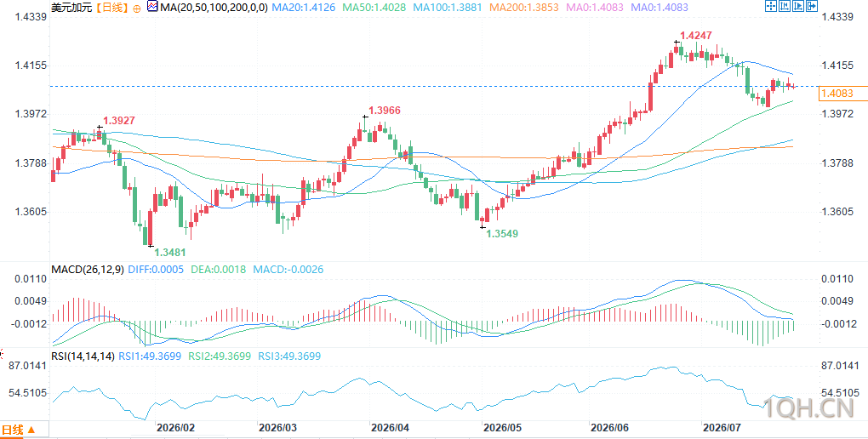Click the scroll chart backward icon
This screenshot has width=868, height=439.
click(x=785, y=6)
